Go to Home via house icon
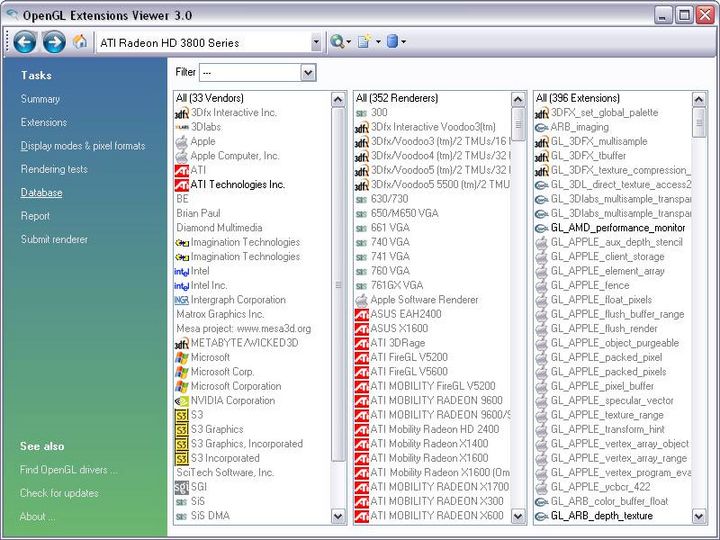Image resolution: width=720 pixels, height=540 pixels. 80,42
